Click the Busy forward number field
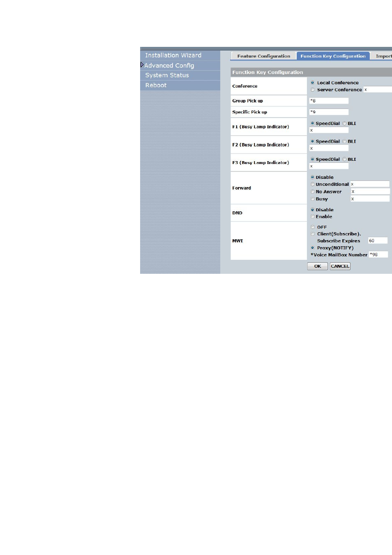Image resolution: width=392 pixels, height=555 pixels. (370, 199)
